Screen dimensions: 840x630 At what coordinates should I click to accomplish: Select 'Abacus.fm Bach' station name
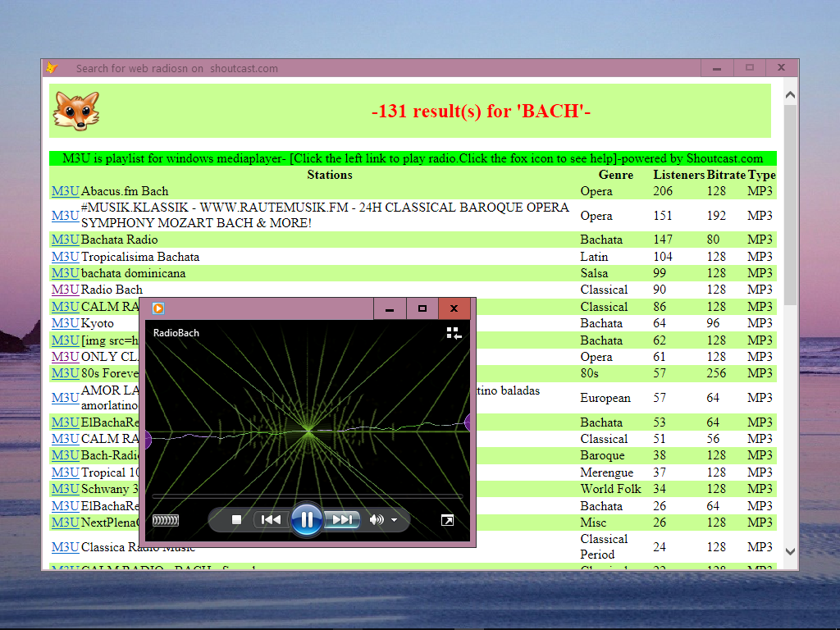[x=125, y=191]
